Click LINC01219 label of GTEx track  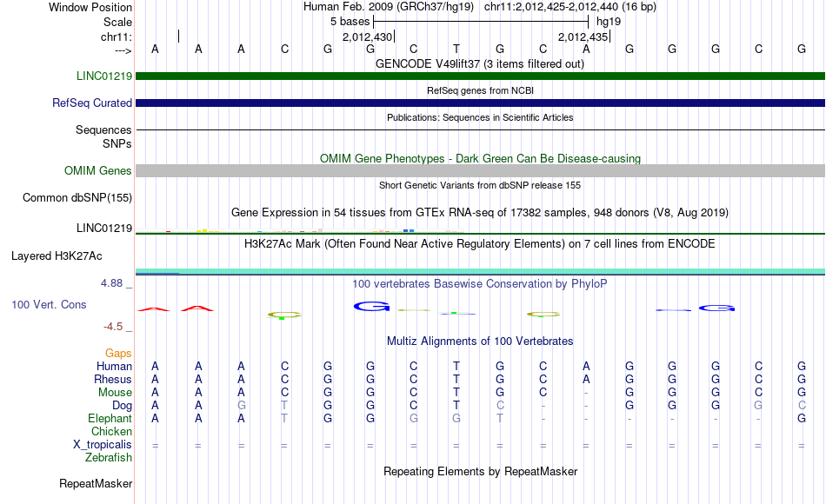click(x=104, y=228)
